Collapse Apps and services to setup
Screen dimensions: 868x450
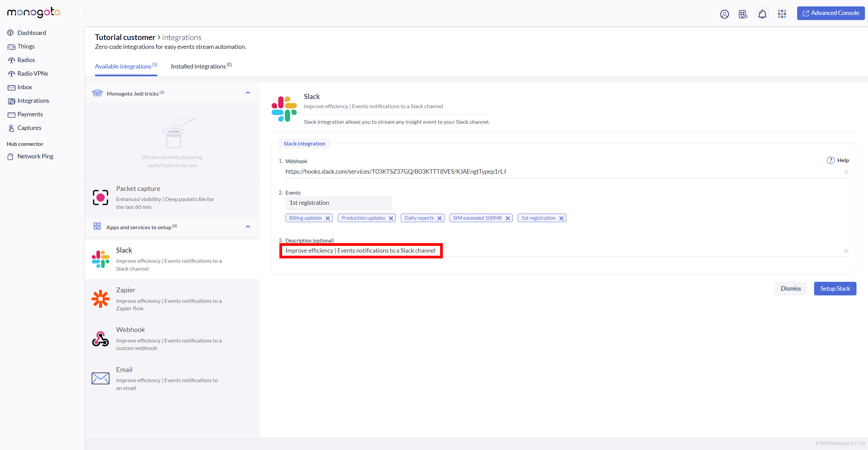pyautogui.click(x=248, y=227)
